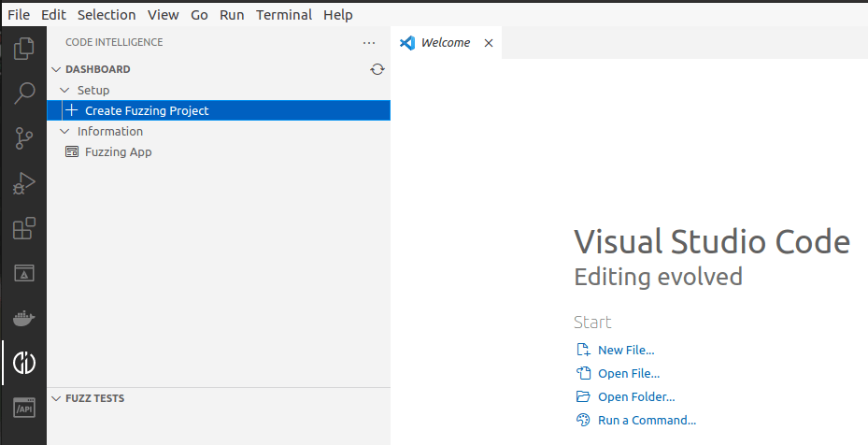The image size is (868, 445).
Task: Open the File menu
Action: click(x=19, y=15)
